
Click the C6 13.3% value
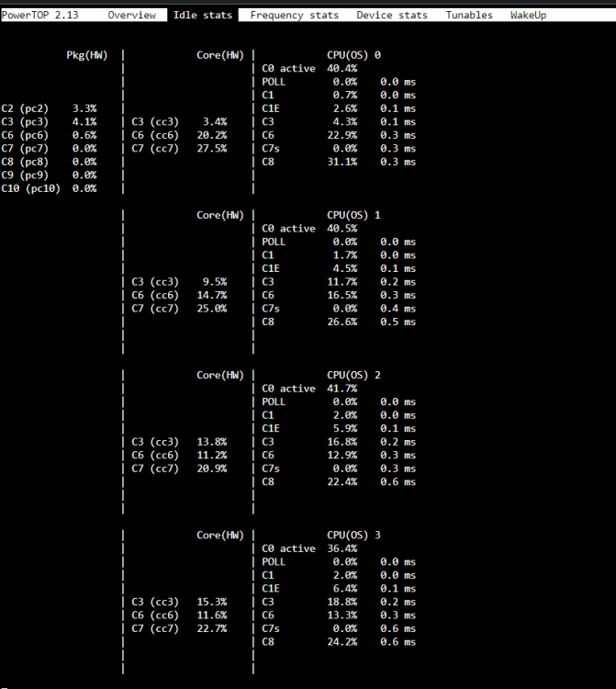(x=342, y=615)
